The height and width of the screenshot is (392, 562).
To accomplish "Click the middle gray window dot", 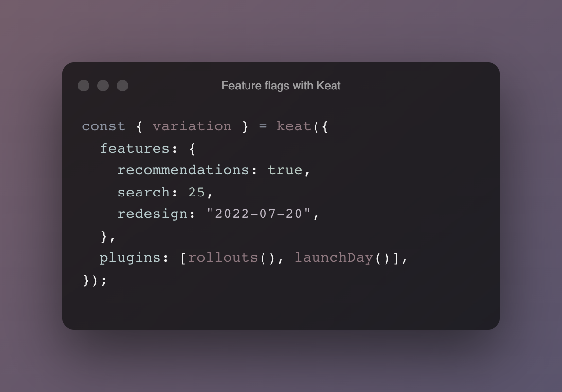I will tap(103, 86).
